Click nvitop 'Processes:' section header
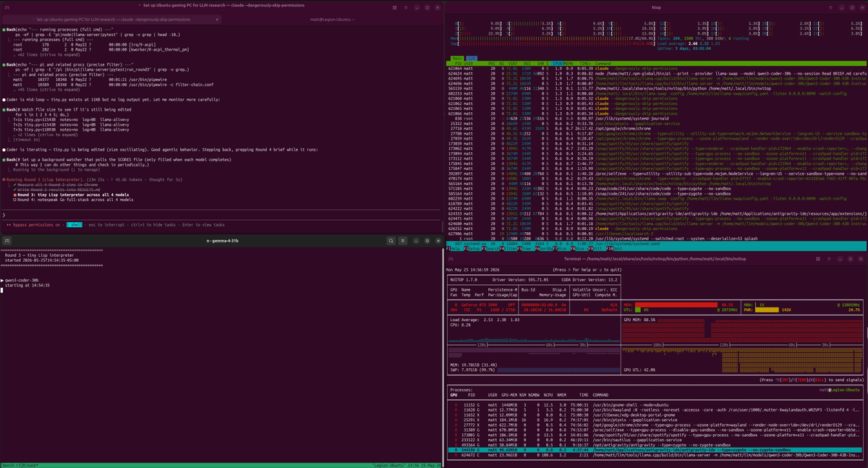868x468 pixels. 463,389
